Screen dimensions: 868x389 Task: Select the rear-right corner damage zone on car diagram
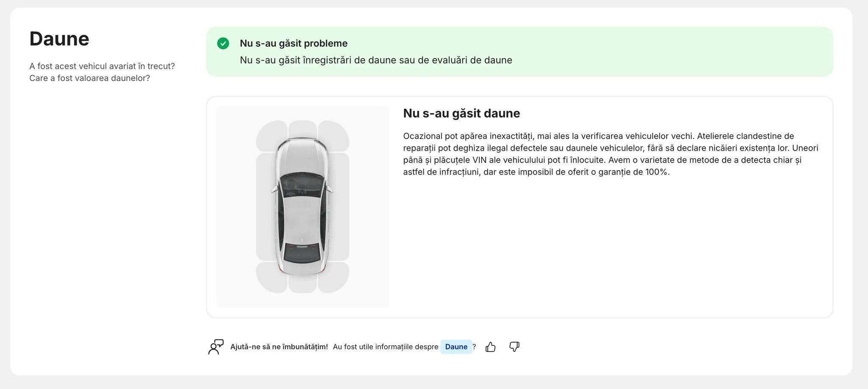click(x=335, y=278)
